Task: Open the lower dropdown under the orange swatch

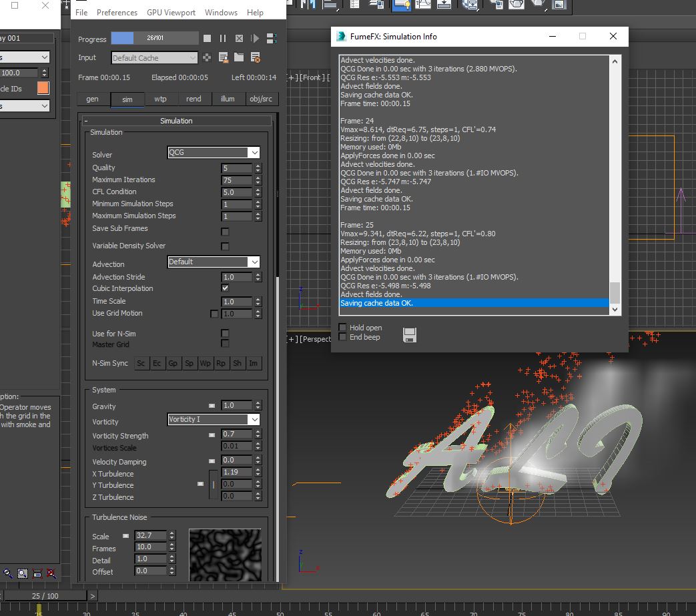Action: (25, 105)
